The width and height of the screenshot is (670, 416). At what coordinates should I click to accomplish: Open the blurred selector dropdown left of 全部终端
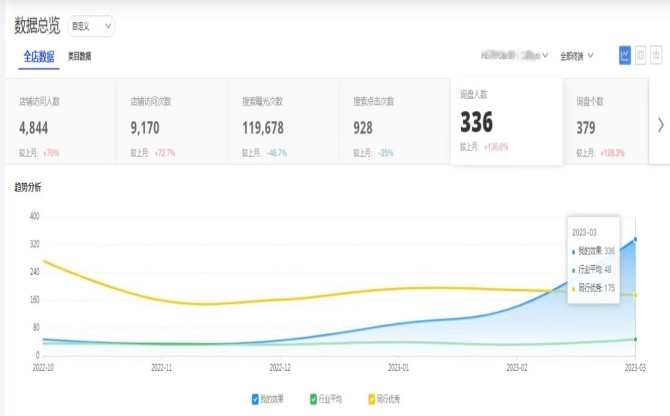coord(513,54)
